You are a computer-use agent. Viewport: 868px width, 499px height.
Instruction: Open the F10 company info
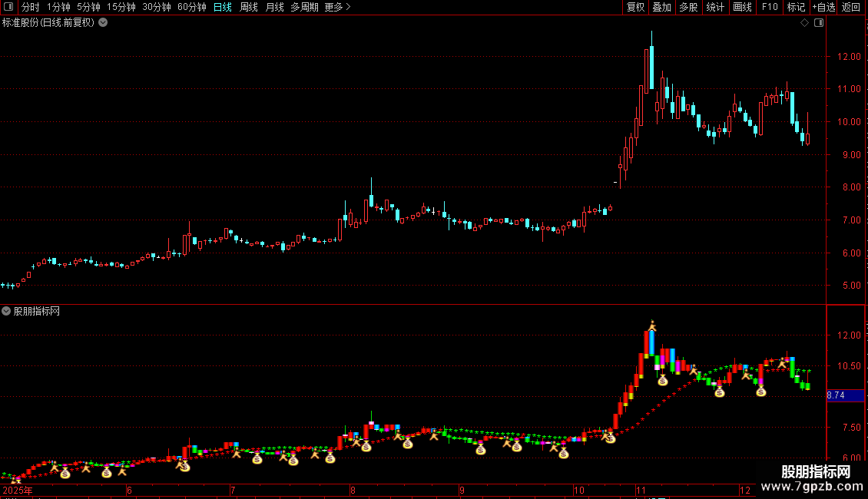click(770, 7)
